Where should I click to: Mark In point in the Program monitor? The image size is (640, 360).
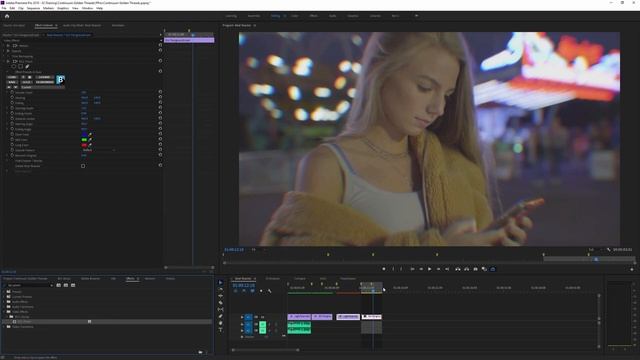(393, 269)
